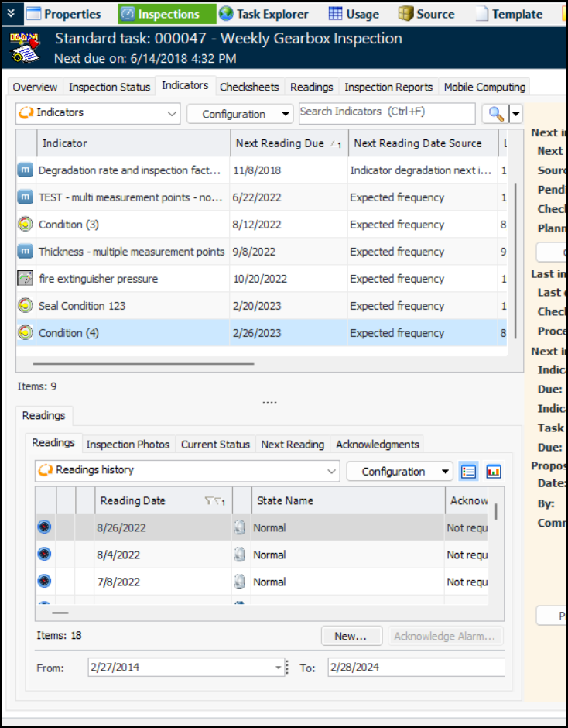Viewport: 568px width, 728px height.
Task: Click the standard task icon in header
Action: [x=25, y=47]
